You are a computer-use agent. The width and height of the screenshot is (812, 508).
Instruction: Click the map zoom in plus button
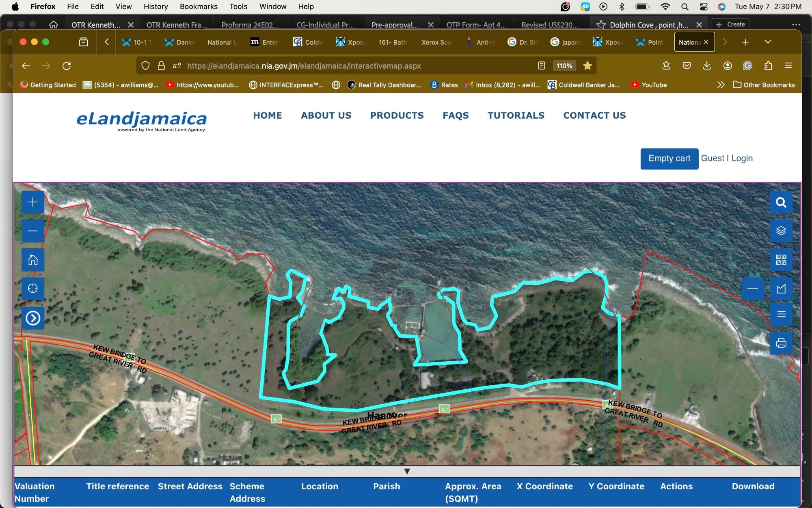click(x=33, y=202)
